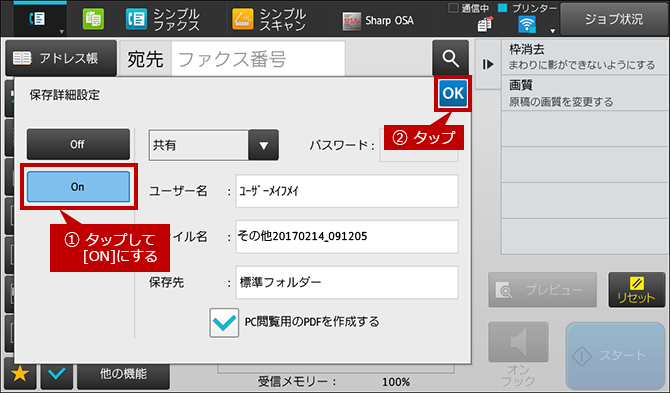Open the green copy mode icon
This screenshot has height=393, width=670.
(93, 20)
